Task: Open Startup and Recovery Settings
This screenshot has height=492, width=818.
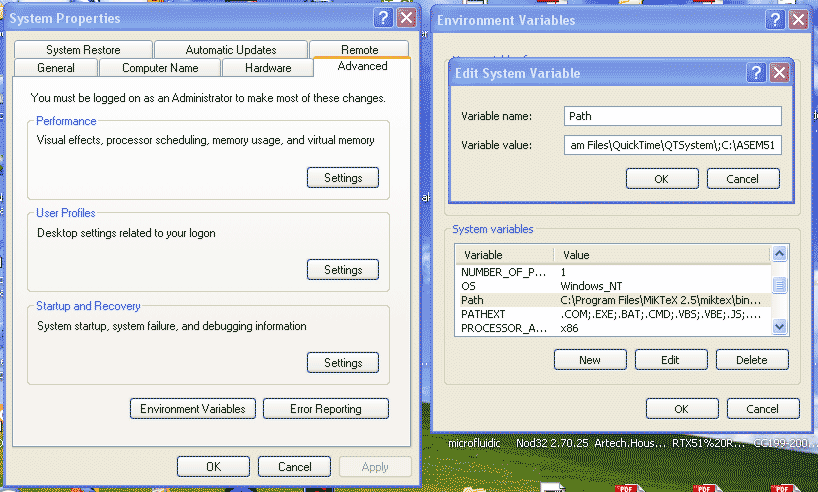Action: click(343, 363)
